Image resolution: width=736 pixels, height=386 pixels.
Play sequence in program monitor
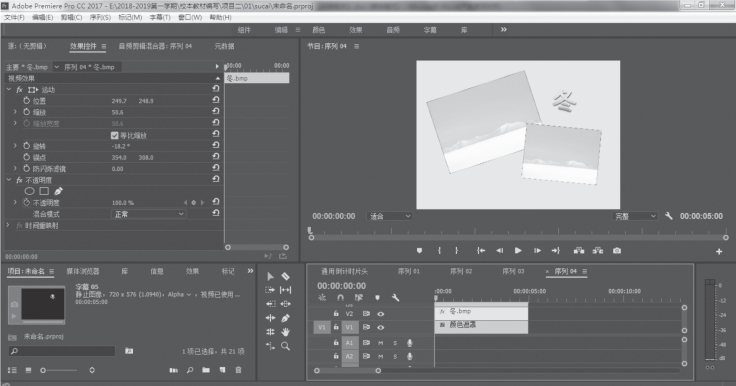click(518, 251)
